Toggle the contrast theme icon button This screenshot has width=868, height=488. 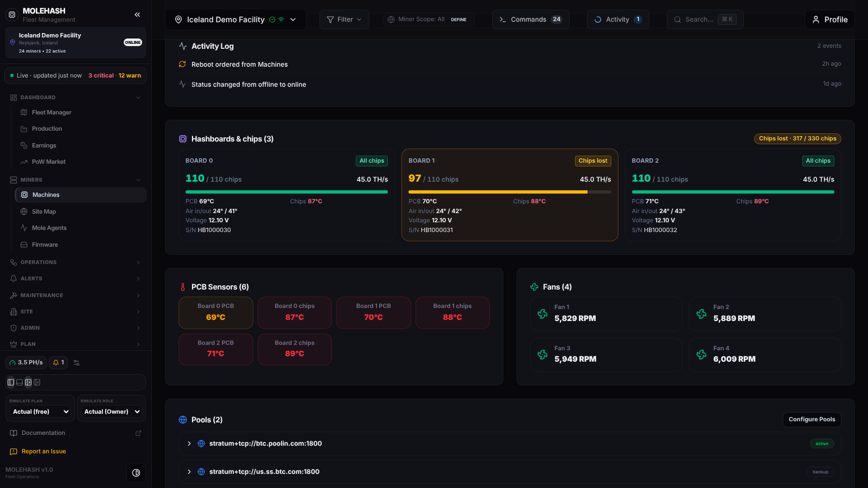(x=136, y=473)
